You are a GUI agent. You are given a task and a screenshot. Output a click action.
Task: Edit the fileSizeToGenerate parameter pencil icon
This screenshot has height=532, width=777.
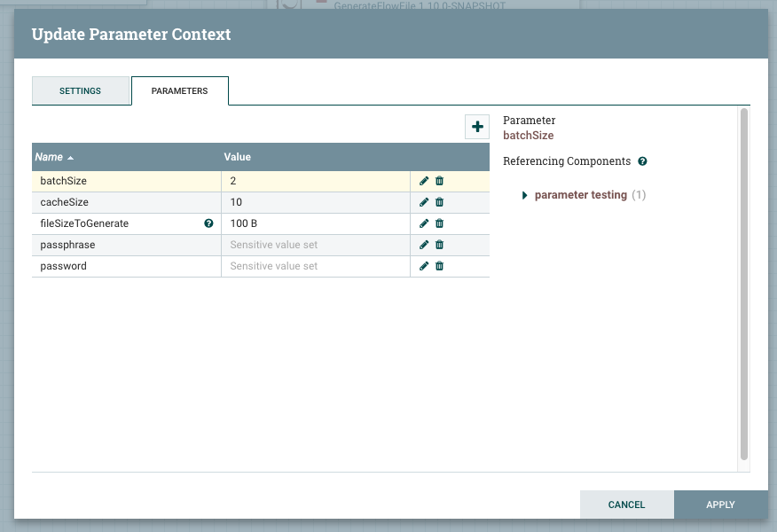pos(424,224)
